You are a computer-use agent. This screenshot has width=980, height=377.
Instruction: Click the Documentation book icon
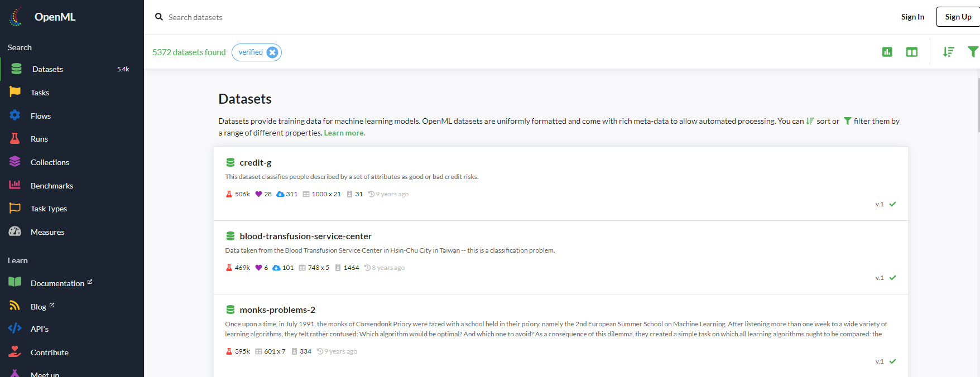point(15,282)
